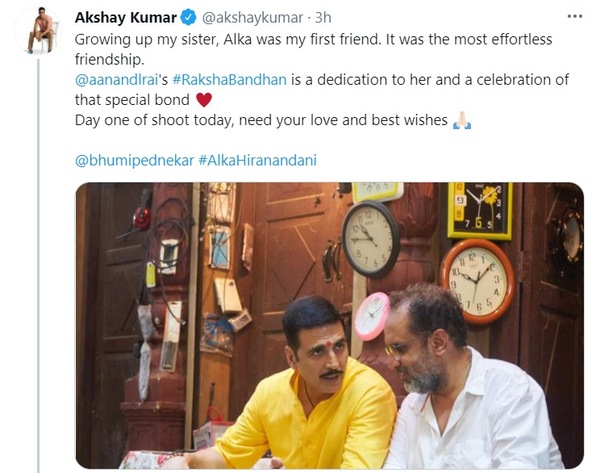Open the @akshaykumar handle link
This screenshot has width=600, height=473.
253,18
